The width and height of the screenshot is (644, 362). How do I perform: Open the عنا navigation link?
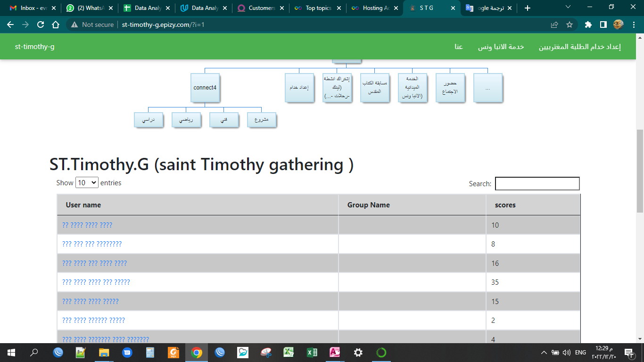[x=458, y=47]
